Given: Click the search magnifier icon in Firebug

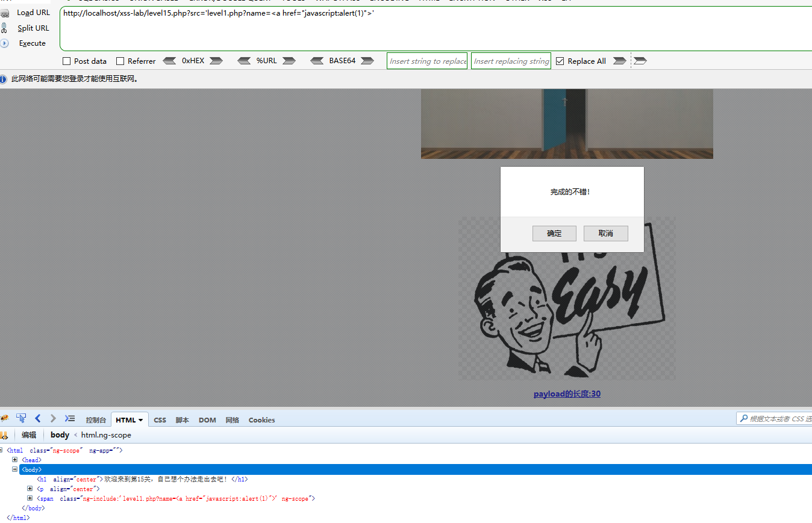Looking at the screenshot, I should tap(743, 419).
